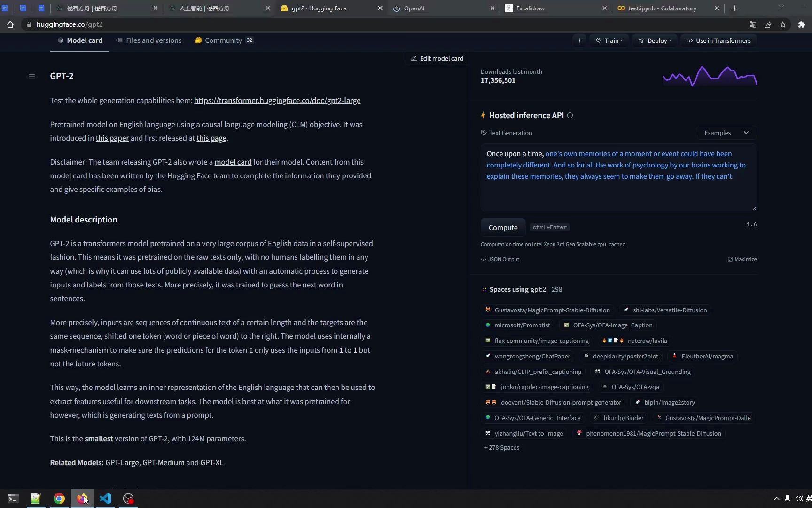
Task: Open the outline menu icon beside GPT-2 heading
Action: (31, 76)
